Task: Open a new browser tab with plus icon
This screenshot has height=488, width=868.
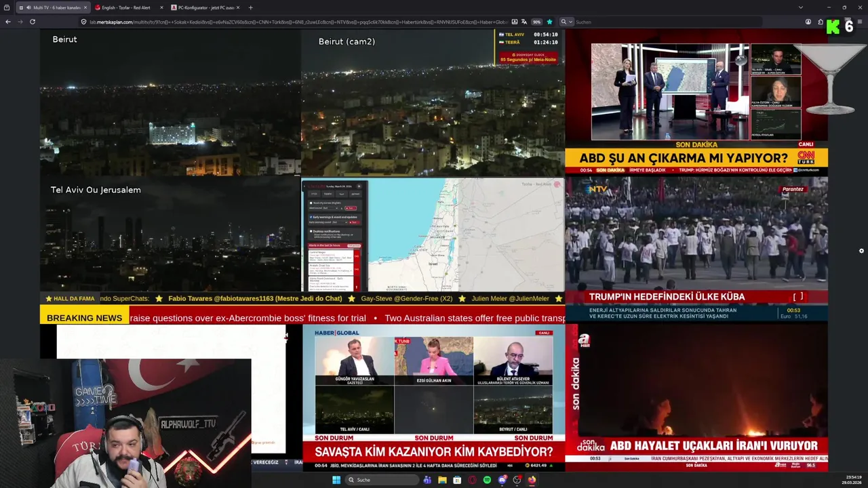Action: [250, 7]
